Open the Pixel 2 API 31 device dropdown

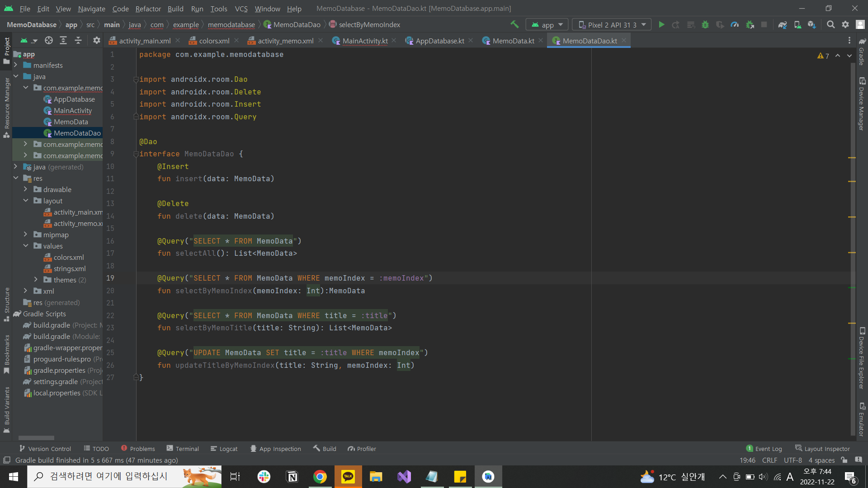(x=612, y=24)
